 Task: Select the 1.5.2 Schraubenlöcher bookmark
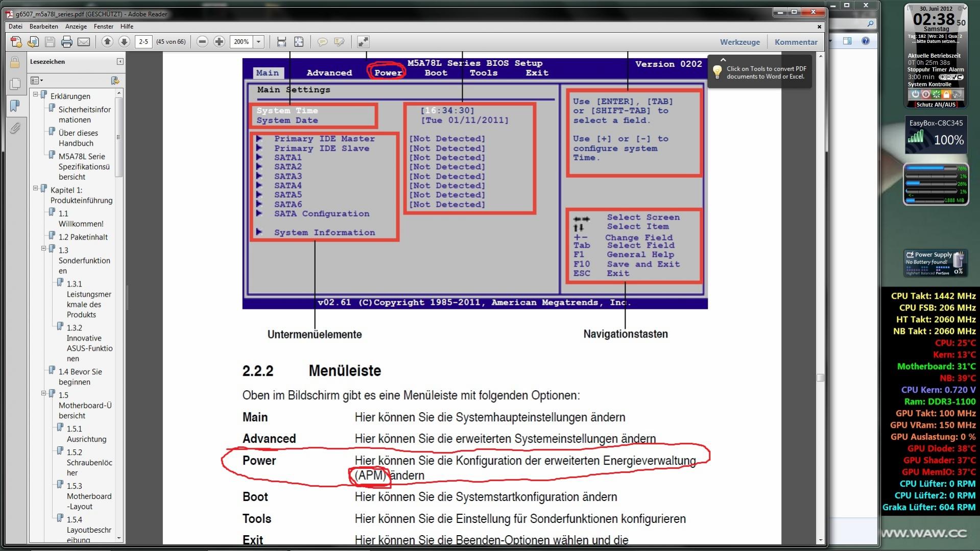click(89, 463)
